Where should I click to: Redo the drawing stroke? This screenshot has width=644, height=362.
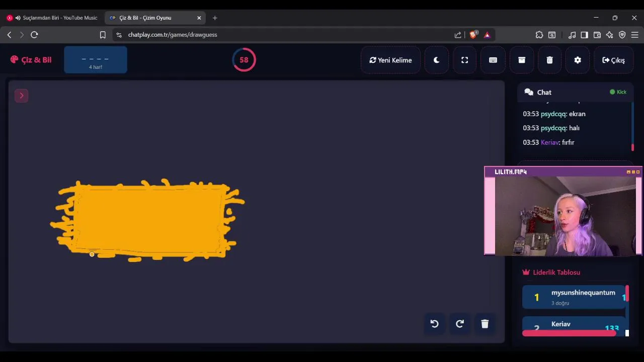(460, 324)
